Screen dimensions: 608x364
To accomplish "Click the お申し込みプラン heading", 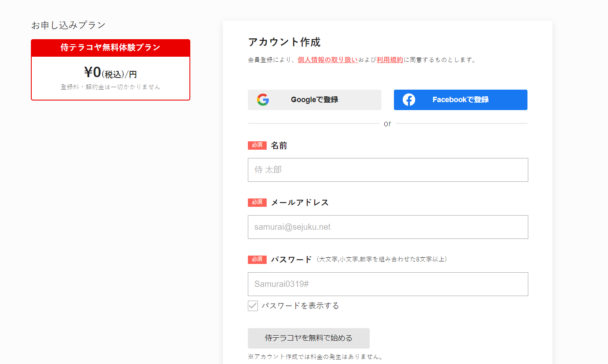I will pyautogui.click(x=68, y=25).
